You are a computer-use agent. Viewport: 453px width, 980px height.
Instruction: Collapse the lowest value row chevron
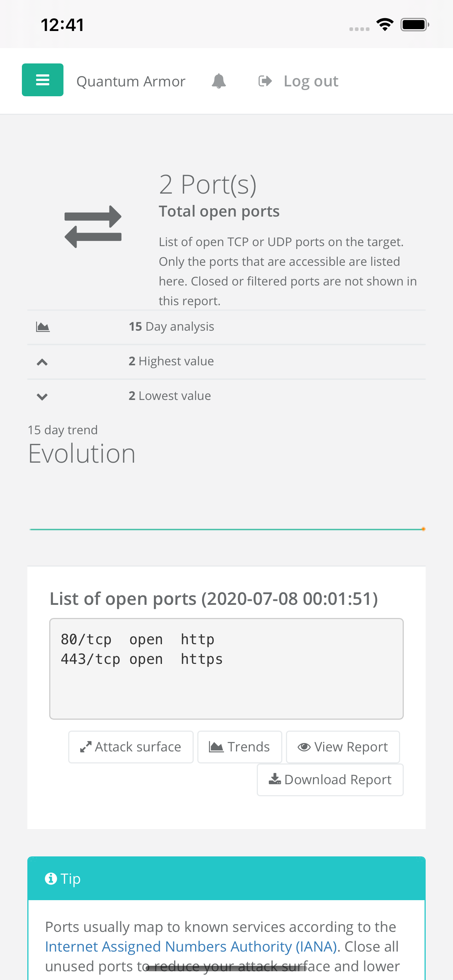(42, 396)
